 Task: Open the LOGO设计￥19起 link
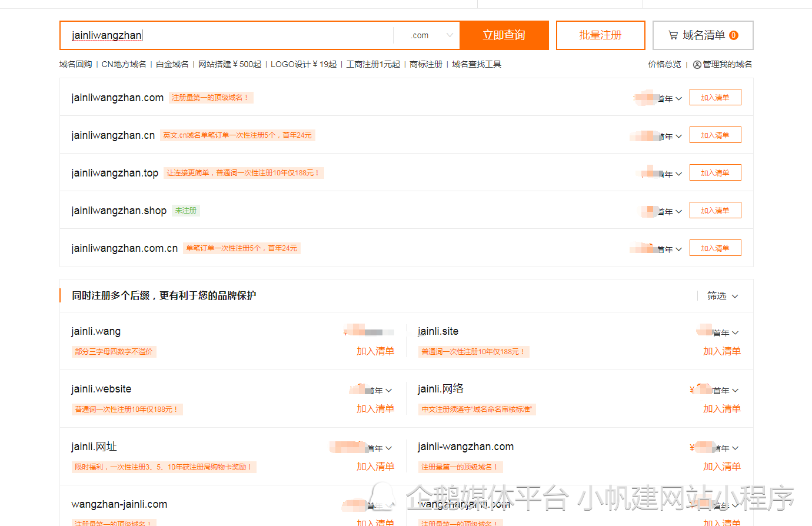tap(304, 64)
